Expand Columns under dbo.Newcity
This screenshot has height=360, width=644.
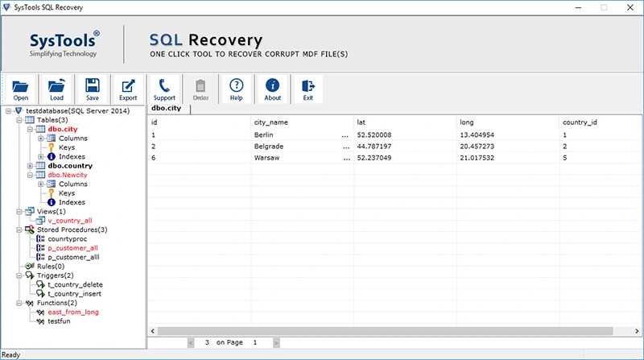click(41, 184)
